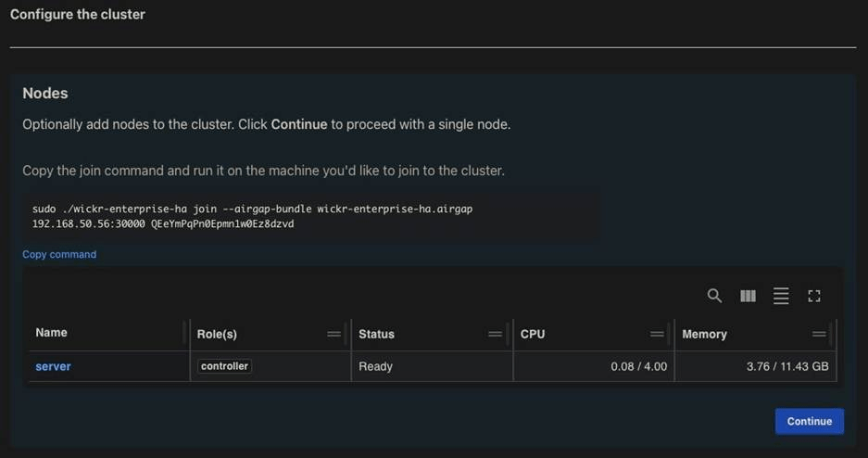Image resolution: width=868 pixels, height=458 pixels.
Task: Click the controller role badge
Action: (225, 366)
